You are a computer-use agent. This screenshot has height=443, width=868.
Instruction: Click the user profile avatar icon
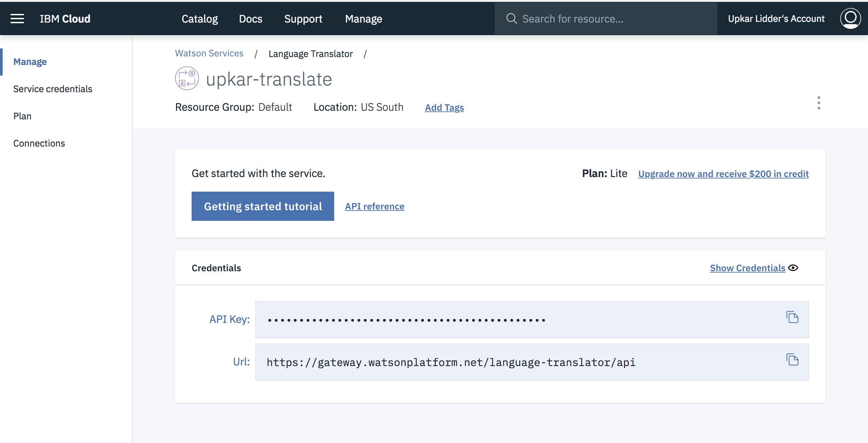click(850, 19)
